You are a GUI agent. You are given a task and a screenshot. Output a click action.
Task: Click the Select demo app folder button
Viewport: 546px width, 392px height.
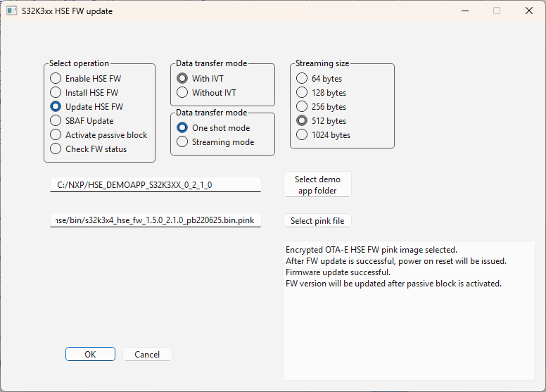pyautogui.click(x=317, y=185)
